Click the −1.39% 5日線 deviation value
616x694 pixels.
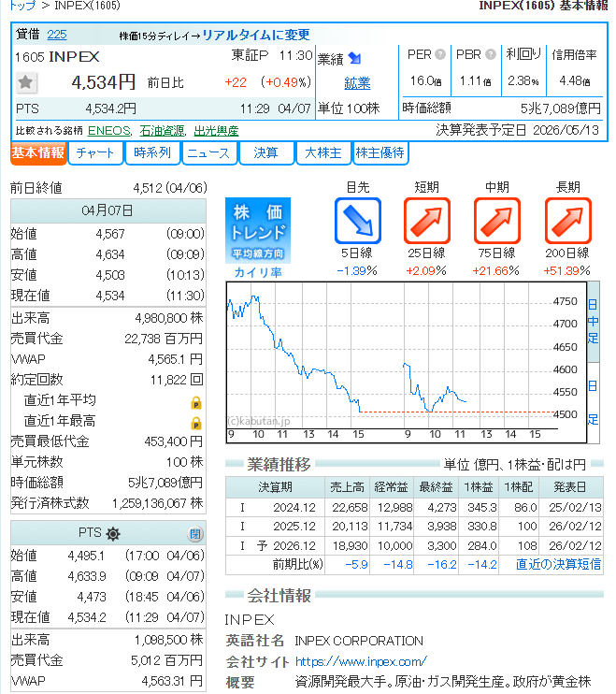pyautogui.click(x=357, y=271)
